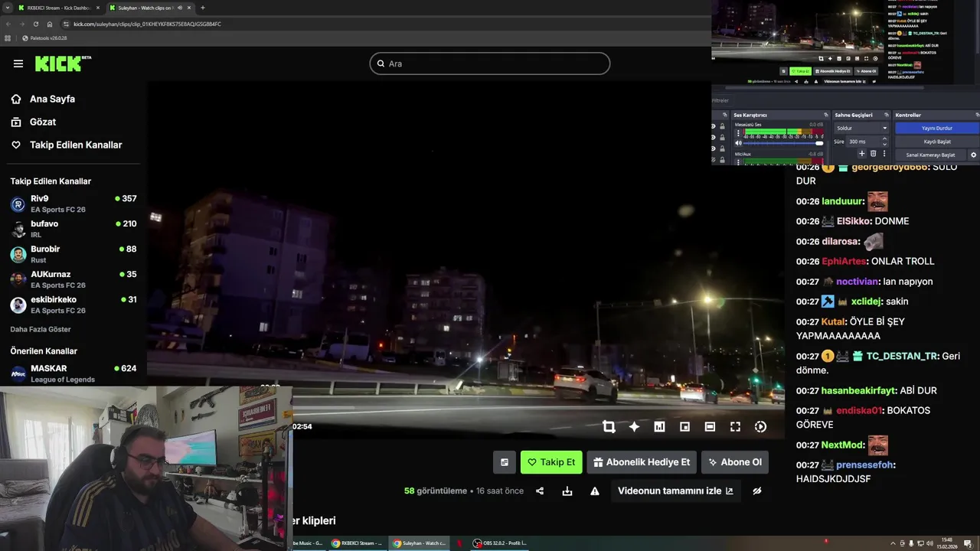
Task: Adjust the 300 ms Süre stepper arrows
Action: tap(885, 142)
